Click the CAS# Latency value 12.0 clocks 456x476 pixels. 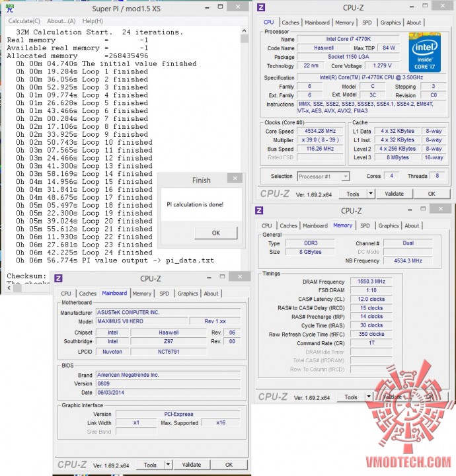(371, 299)
